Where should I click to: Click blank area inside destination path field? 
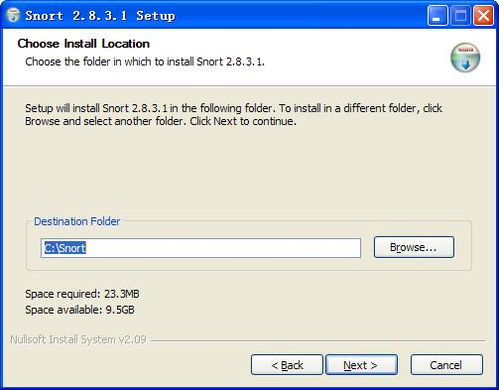point(223,248)
